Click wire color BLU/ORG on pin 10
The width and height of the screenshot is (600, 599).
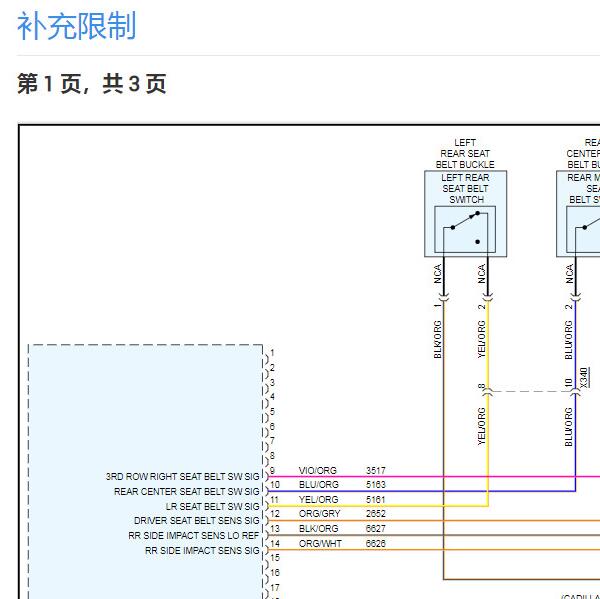click(319, 485)
